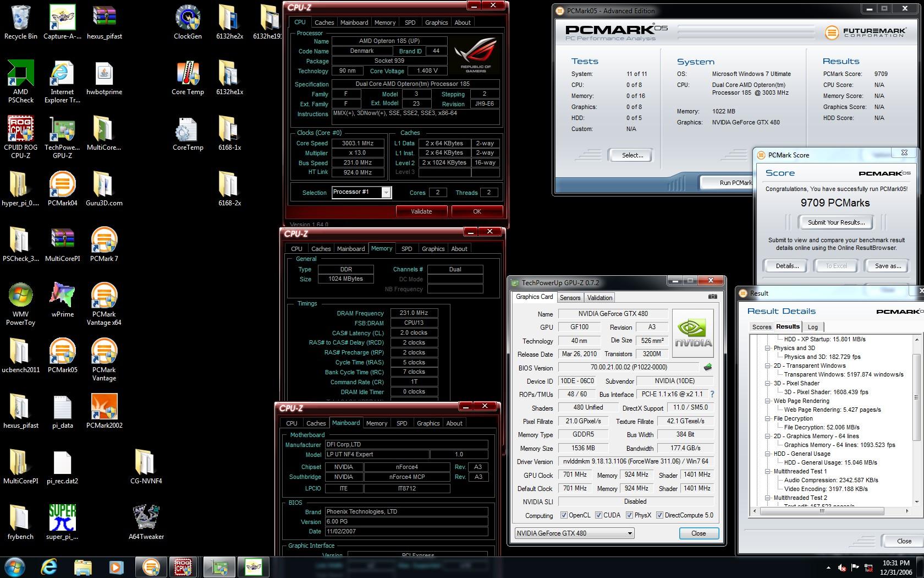Open the Processor #1 selection dropdown

tap(386, 192)
